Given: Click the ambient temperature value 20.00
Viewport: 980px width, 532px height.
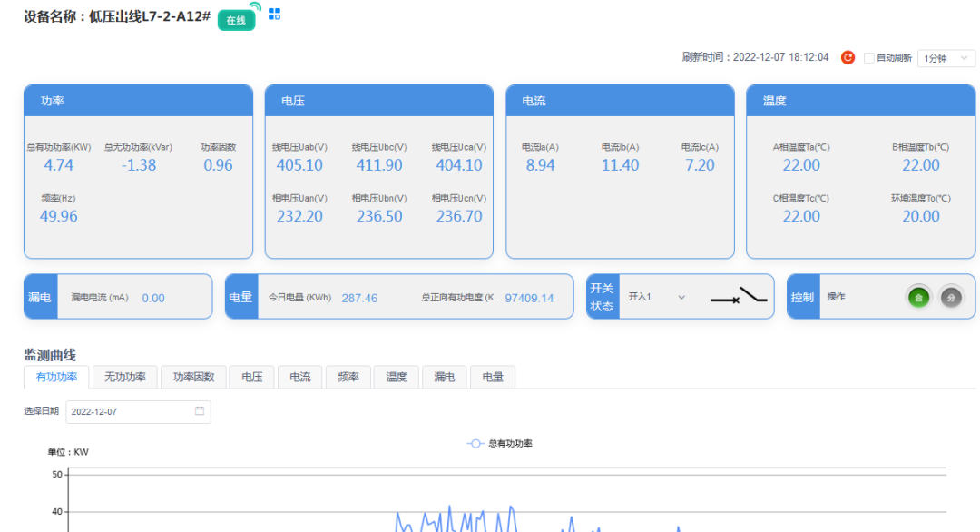Looking at the screenshot, I should (921, 216).
